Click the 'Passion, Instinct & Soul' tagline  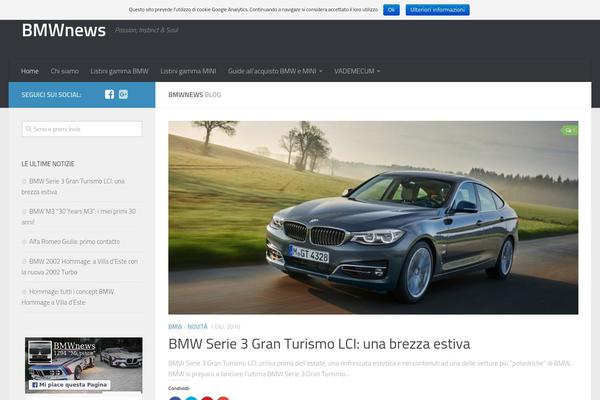click(147, 30)
